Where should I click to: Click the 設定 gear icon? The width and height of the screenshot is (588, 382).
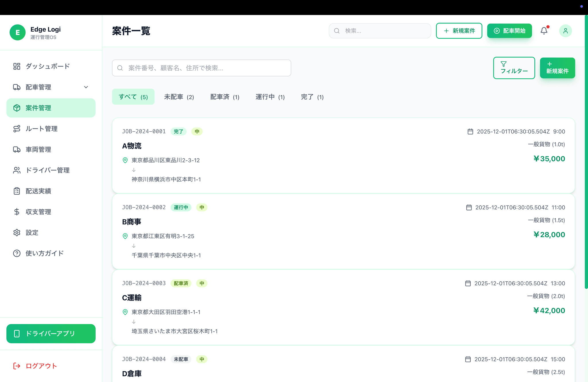tap(17, 233)
